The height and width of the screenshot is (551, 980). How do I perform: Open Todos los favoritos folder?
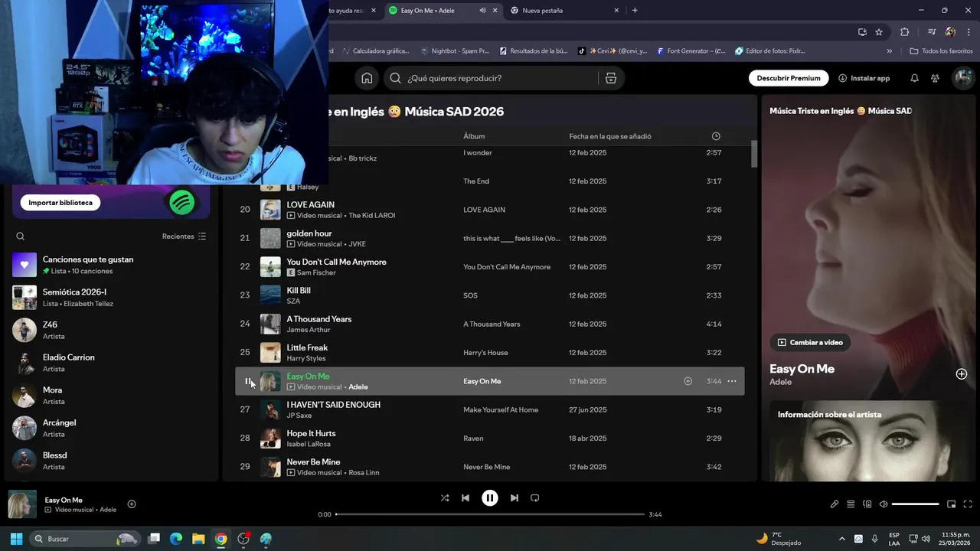tap(941, 51)
